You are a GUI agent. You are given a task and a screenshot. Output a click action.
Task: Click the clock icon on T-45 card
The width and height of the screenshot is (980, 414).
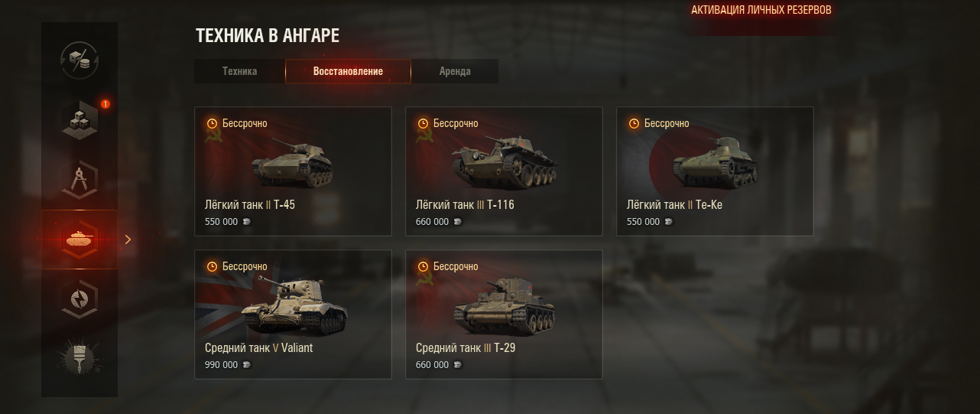click(x=212, y=123)
